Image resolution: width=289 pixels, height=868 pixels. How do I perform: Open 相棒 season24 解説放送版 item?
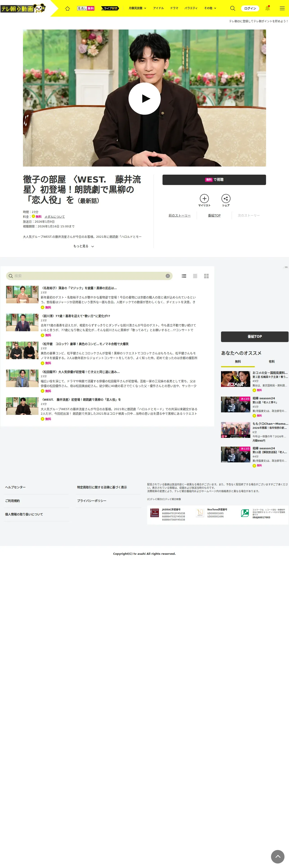click(255, 457)
